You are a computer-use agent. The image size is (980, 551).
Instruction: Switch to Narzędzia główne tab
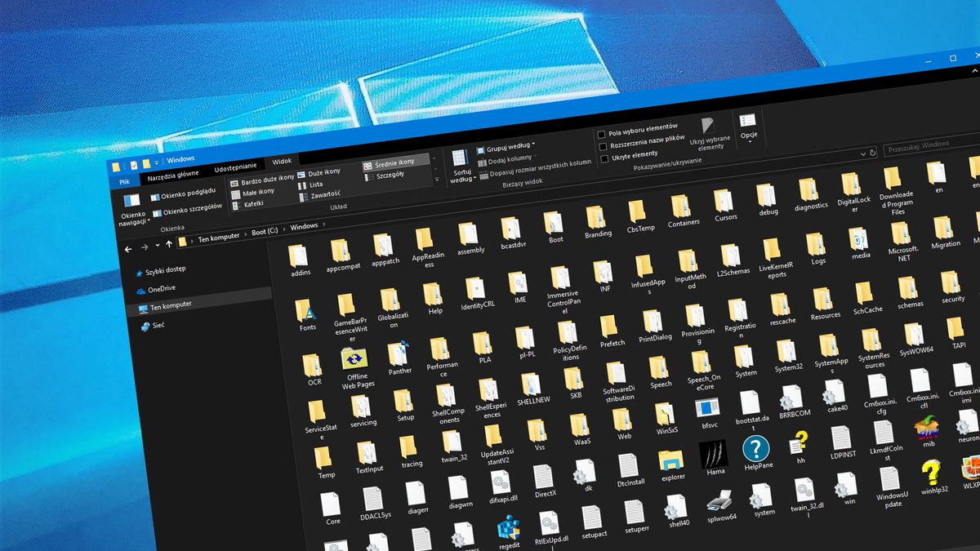[172, 174]
